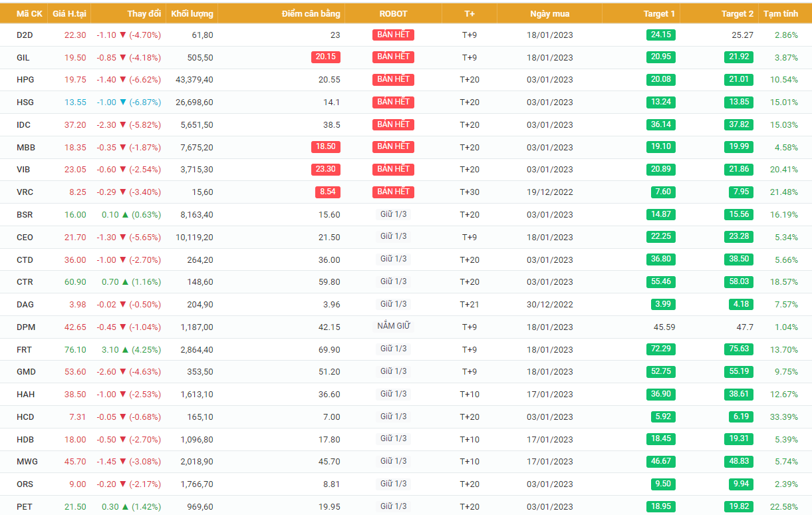This screenshot has width=812, height=515.
Task: Click the Giữ 1/3 badge for CEO
Action: [393, 237]
